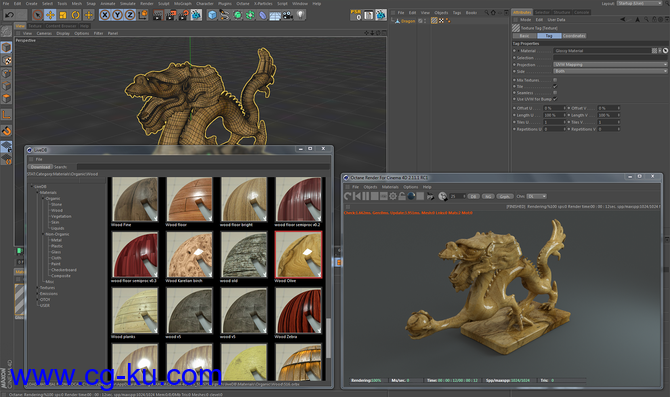This screenshot has width=670, height=397.
Task: Open the spline pen tool icon
Action: [224, 15]
